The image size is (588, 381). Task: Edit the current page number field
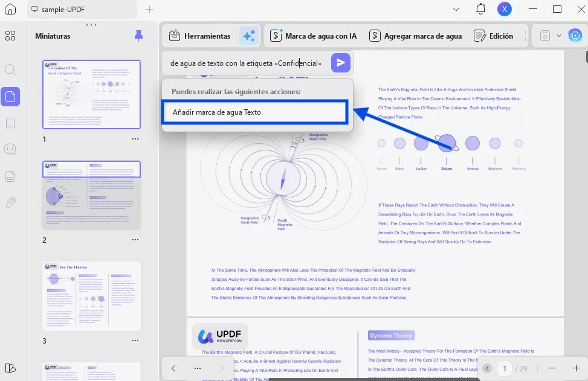pyautogui.click(x=505, y=369)
